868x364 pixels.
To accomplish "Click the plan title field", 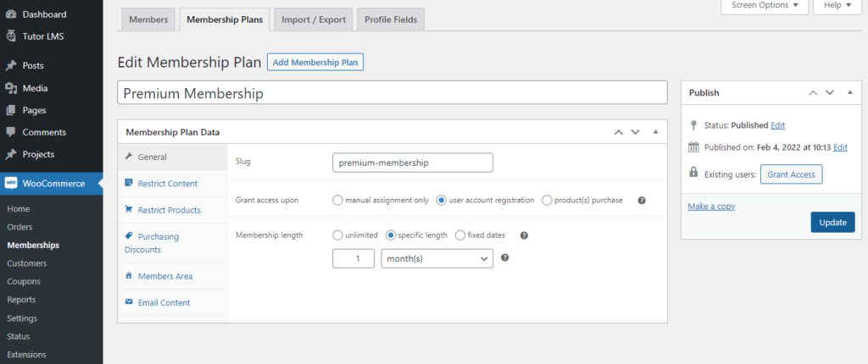I will [x=392, y=93].
